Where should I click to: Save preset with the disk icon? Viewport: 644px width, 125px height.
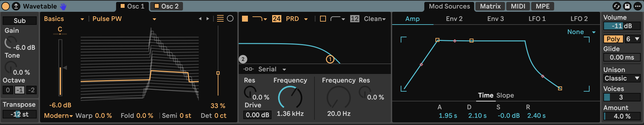(627, 6)
